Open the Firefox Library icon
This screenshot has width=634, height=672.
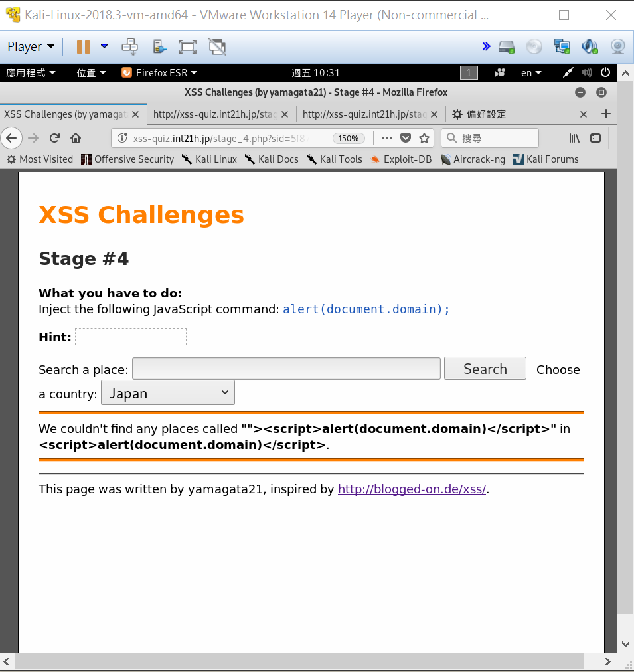click(574, 138)
